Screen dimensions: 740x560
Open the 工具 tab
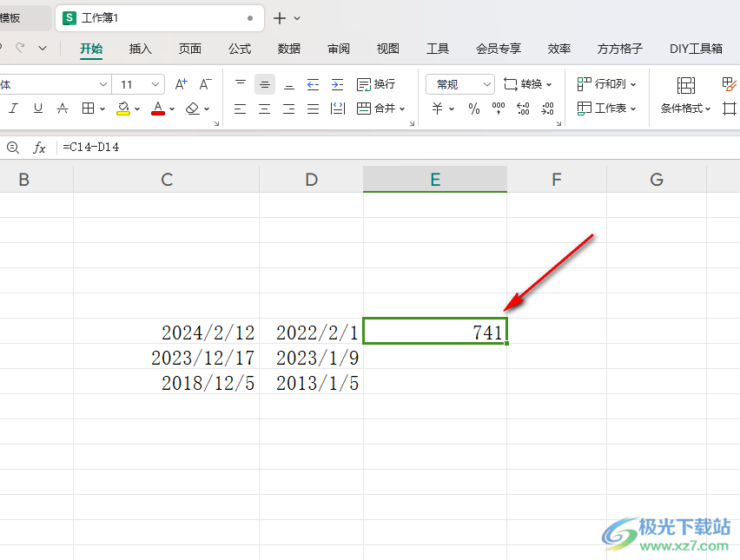click(438, 49)
